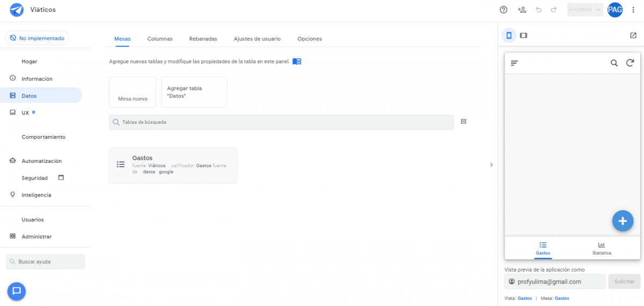Collapse the preview panel with side arrow
Screen dimensions: 644x306
[492, 165]
